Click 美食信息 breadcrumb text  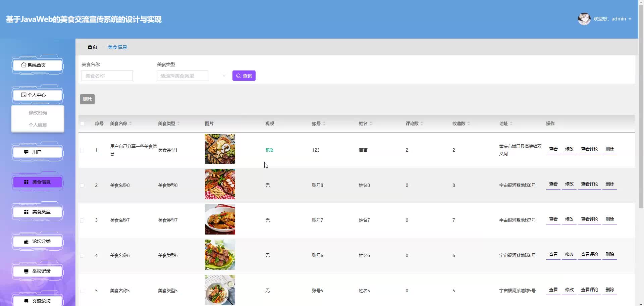(117, 47)
